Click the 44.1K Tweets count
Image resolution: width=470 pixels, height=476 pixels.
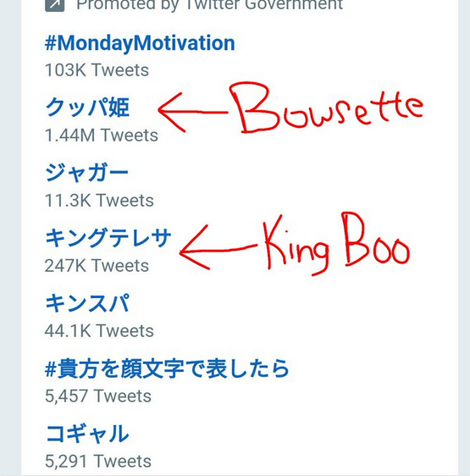click(99, 330)
